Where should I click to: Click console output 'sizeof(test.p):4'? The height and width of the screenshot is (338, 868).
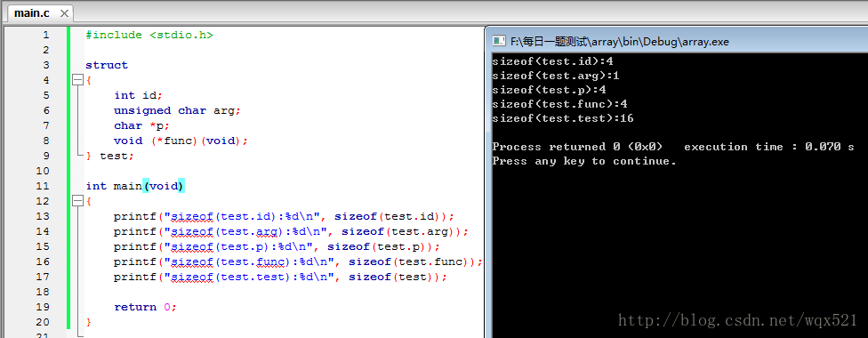pyautogui.click(x=549, y=90)
